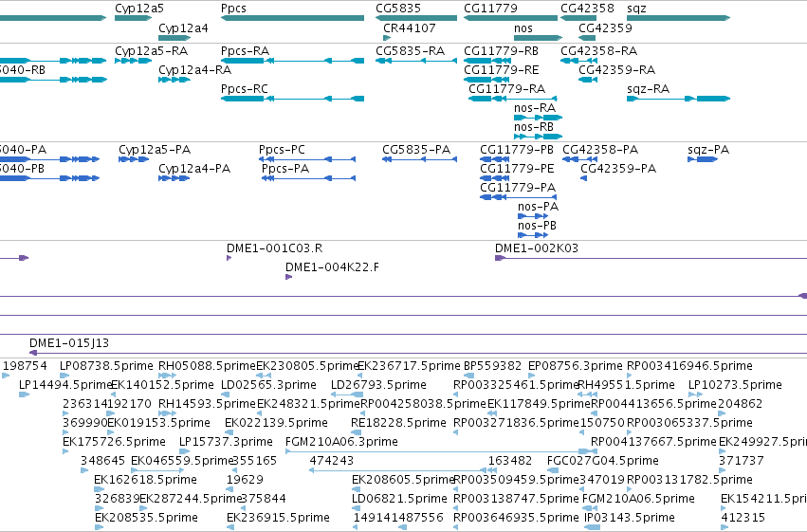Screen dimensions: 807x532
Task: Open the CG11779-RE transcript
Action: click(x=486, y=80)
